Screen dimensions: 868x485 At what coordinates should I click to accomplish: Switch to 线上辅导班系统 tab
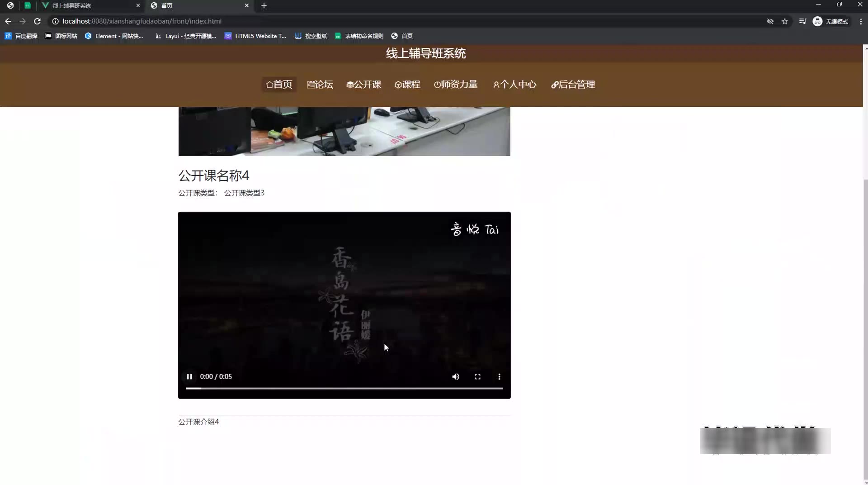(90, 5)
